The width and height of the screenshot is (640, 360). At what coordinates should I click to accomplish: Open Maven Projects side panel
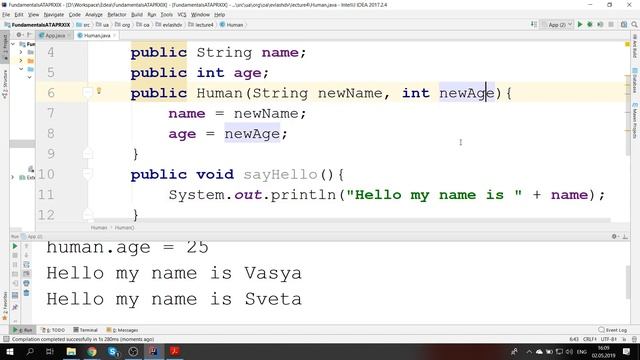pyautogui.click(x=635, y=120)
